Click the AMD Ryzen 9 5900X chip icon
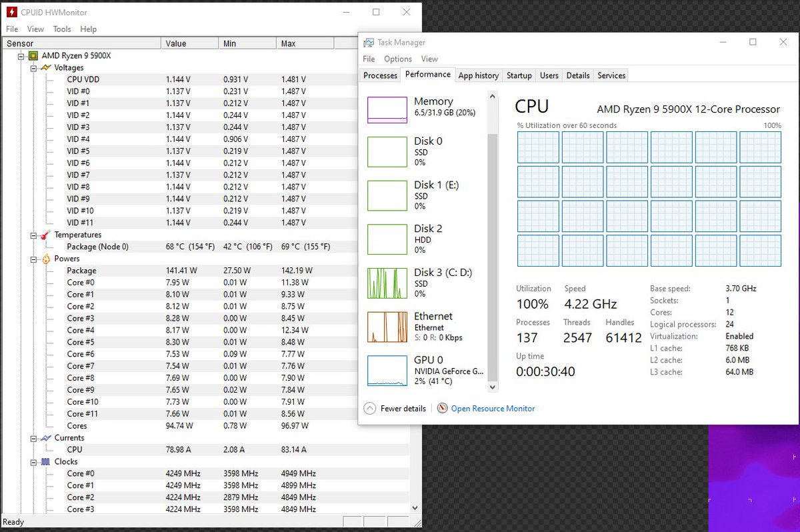The image size is (800, 532). (x=33, y=55)
